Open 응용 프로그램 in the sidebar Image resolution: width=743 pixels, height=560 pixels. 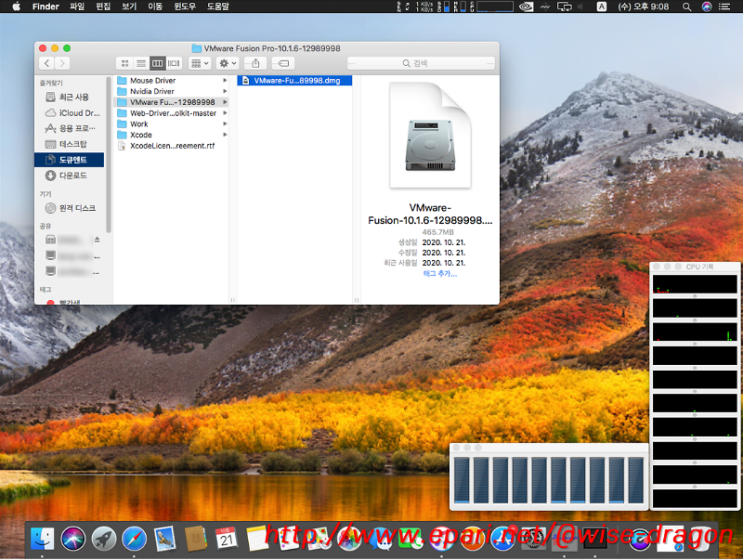[x=69, y=128]
